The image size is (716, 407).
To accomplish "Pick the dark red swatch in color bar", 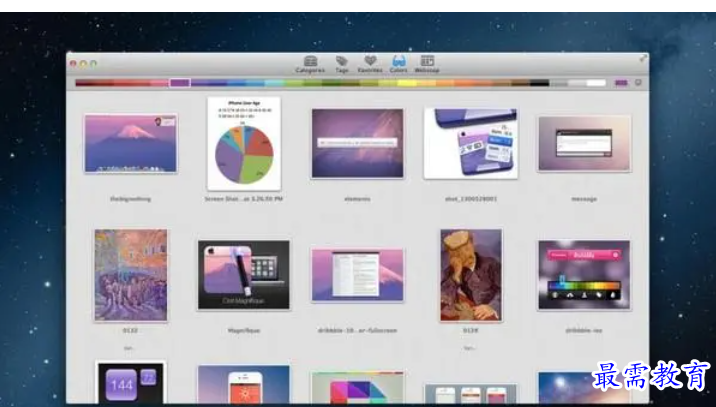I will pos(85,83).
